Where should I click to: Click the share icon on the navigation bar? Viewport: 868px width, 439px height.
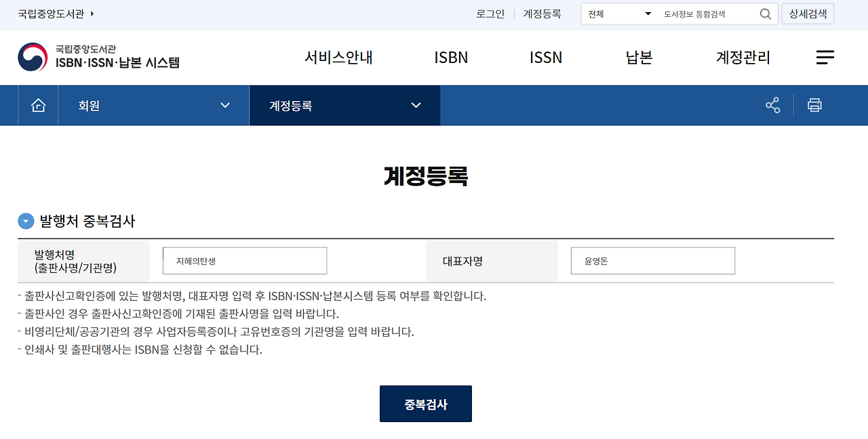(772, 105)
